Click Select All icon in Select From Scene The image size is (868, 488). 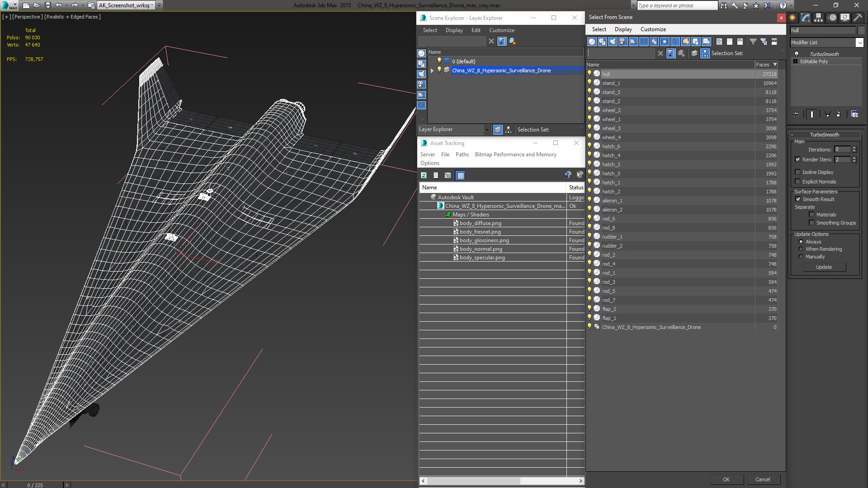click(x=719, y=42)
